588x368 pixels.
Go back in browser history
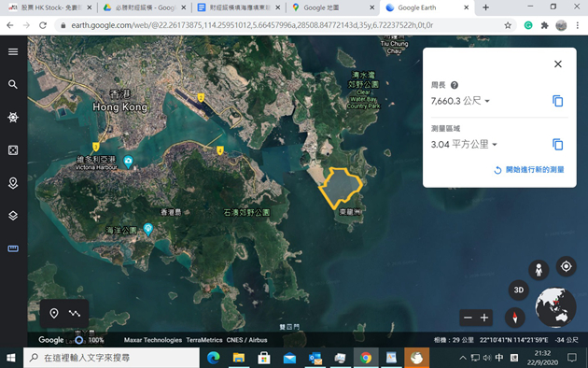coord(10,25)
